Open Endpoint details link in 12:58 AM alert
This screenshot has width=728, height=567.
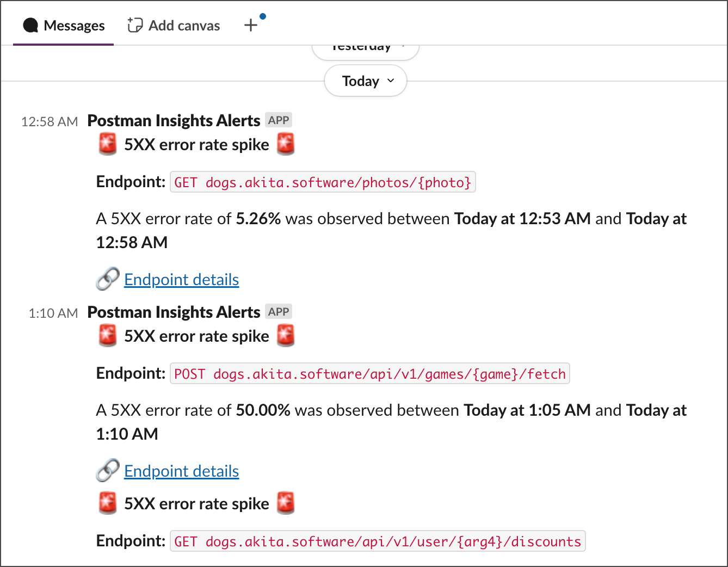click(x=181, y=280)
